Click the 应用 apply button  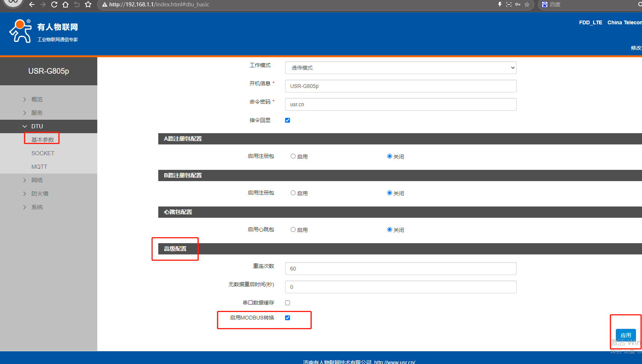[x=626, y=335]
